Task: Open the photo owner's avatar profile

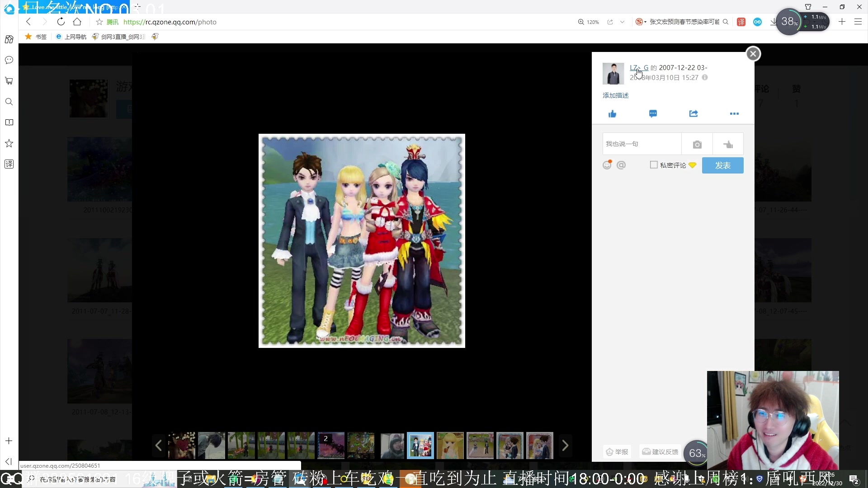Action: [613, 73]
